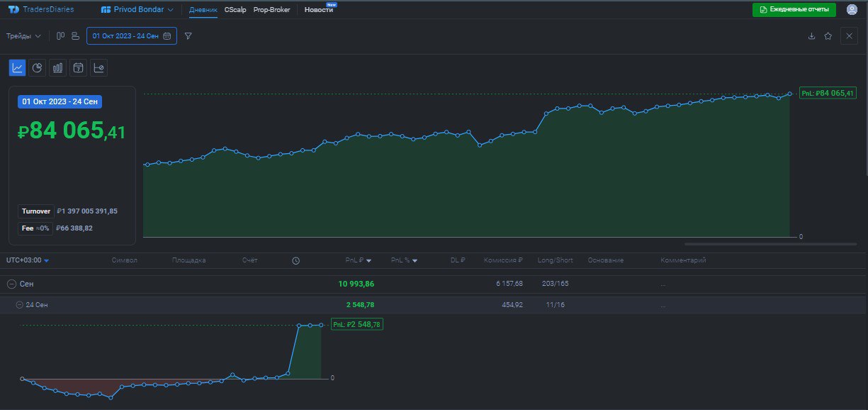Open the filter funnel icon
868x410 pixels.
tap(188, 35)
